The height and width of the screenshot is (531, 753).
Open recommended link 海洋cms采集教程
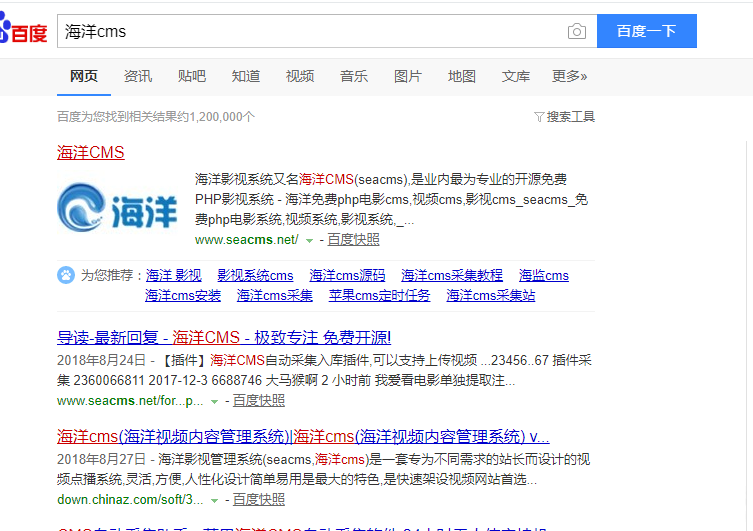[x=452, y=275]
